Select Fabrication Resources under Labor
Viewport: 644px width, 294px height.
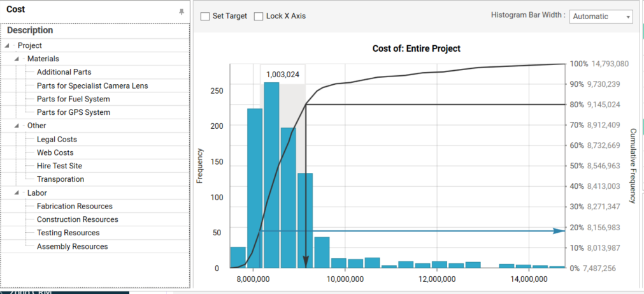pyautogui.click(x=75, y=207)
